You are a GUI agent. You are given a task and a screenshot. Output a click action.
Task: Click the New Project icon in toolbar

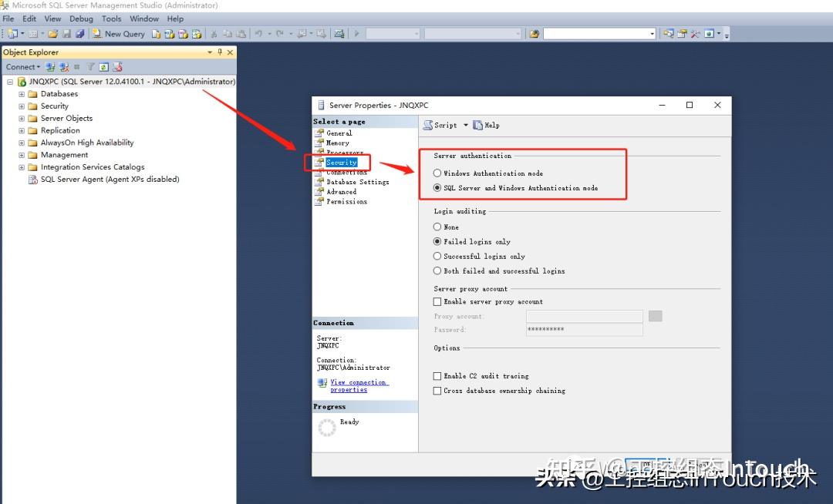click(12, 34)
